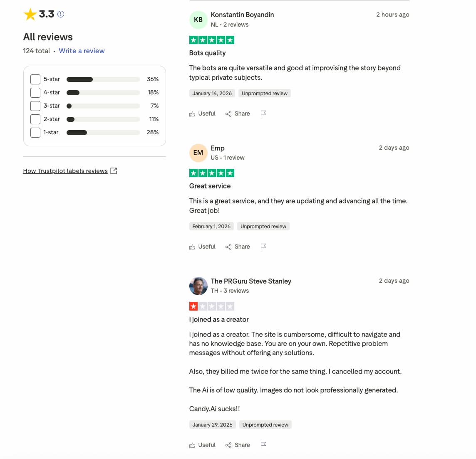The width and height of the screenshot is (476, 459).
Task: Flag Konstantin's review for moderation
Action: tap(263, 114)
